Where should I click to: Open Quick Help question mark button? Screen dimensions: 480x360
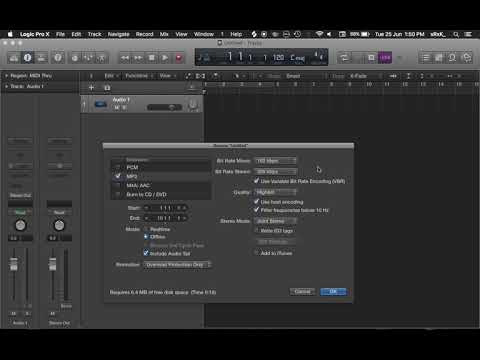click(x=58, y=58)
